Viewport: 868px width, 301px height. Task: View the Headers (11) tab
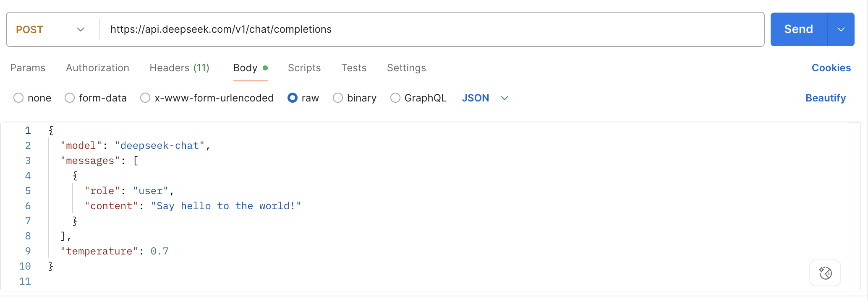[179, 68]
